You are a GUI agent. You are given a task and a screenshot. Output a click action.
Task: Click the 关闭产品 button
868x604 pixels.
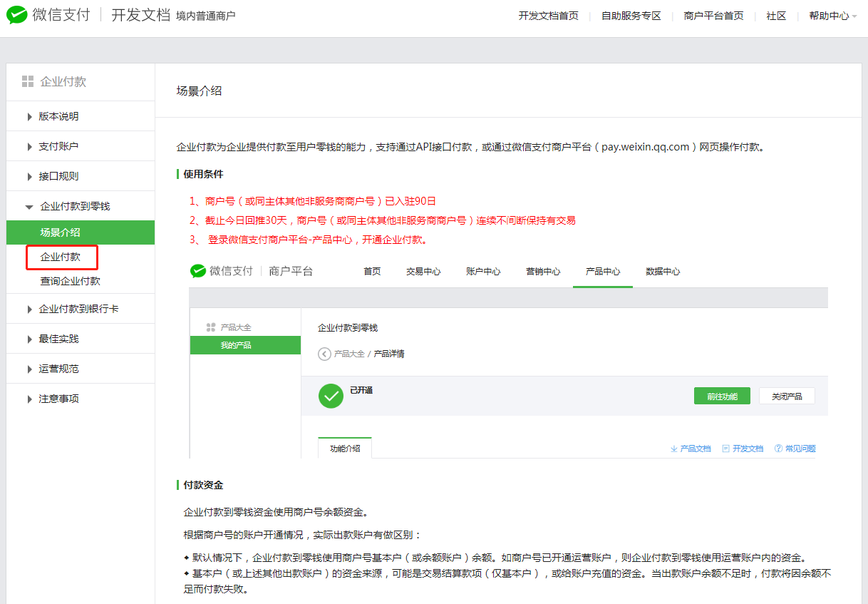(787, 396)
